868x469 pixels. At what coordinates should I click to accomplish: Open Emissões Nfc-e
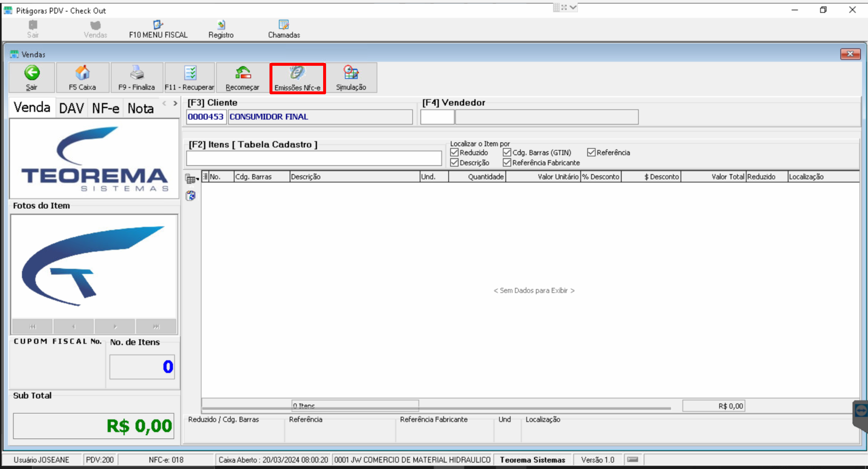[298, 78]
